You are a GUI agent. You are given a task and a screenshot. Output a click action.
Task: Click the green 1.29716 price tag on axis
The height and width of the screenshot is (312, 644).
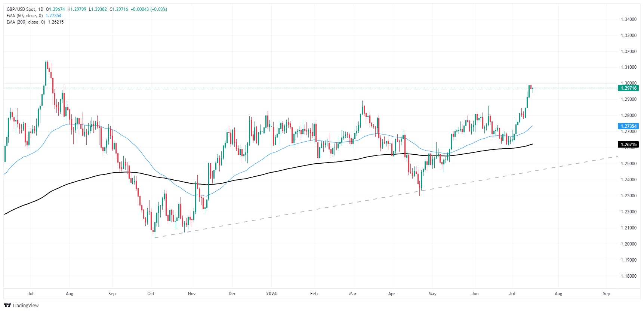tap(628, 88)
